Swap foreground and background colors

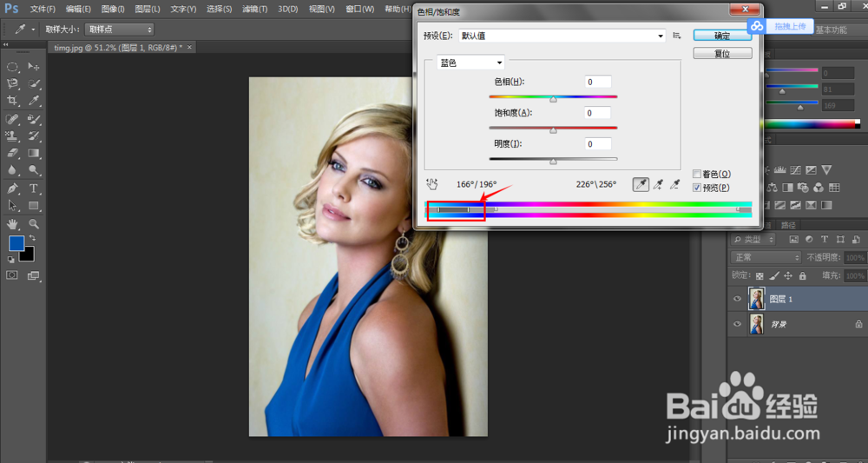[32, 238]
